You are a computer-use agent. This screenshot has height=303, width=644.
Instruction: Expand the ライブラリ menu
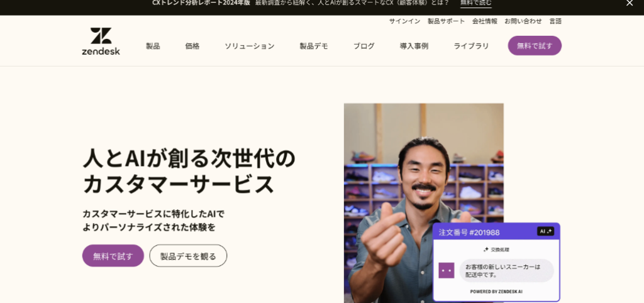pos(471,46)
